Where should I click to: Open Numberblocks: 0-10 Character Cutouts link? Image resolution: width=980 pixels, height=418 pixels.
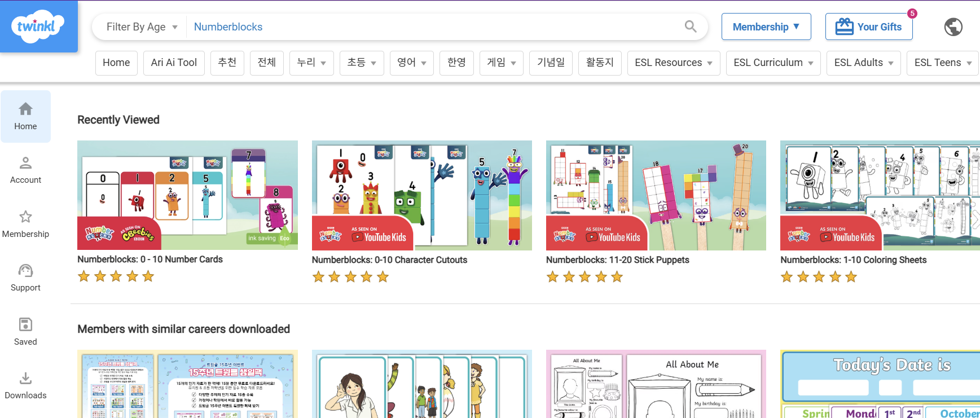389,260
